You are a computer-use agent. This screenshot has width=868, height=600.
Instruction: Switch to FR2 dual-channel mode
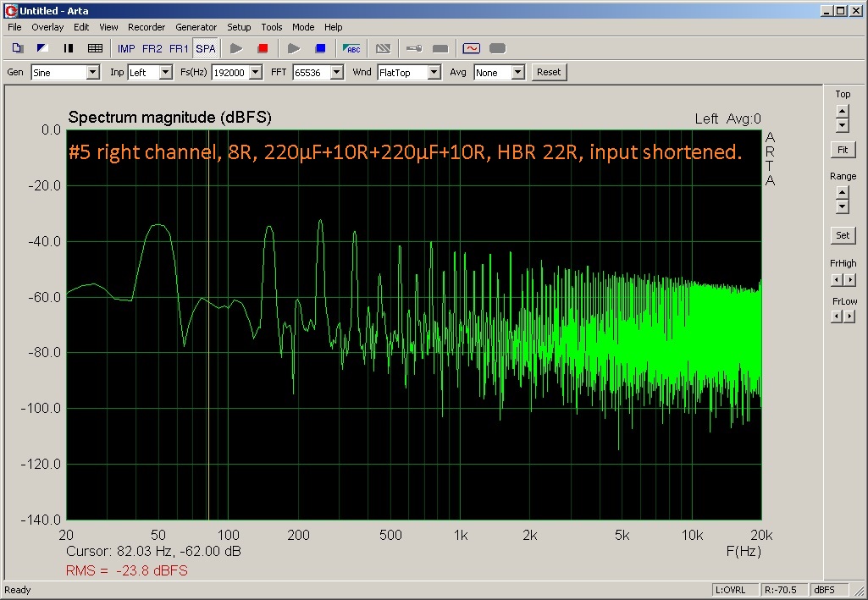pos(152,49)
